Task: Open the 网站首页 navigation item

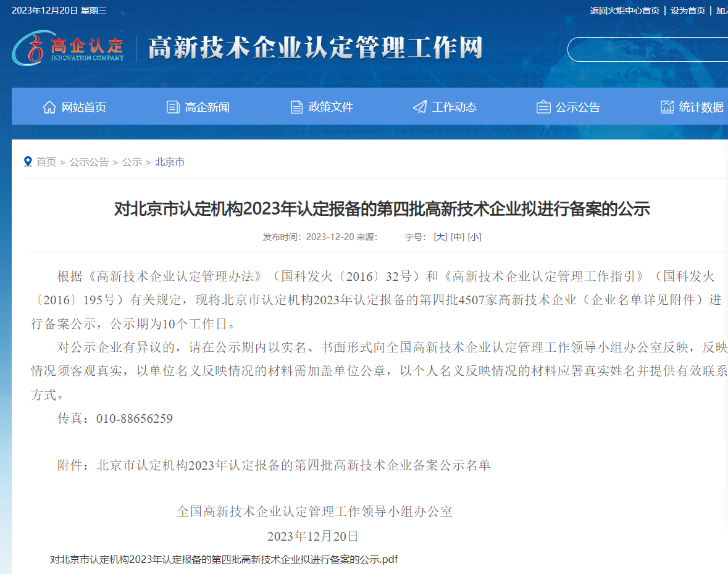Action: pos(83,107)
